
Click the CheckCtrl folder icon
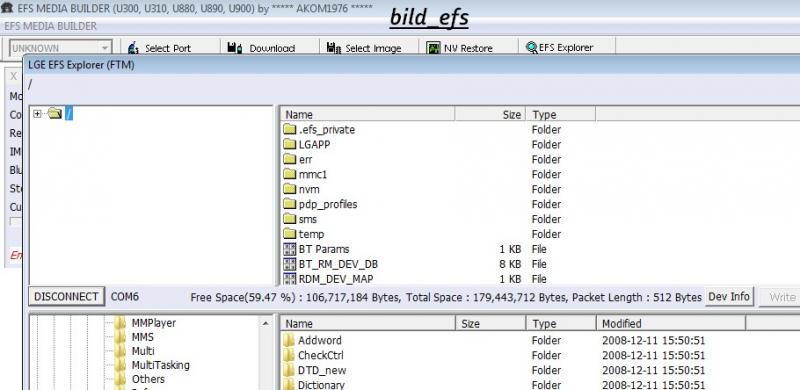(x=289, y=355)
